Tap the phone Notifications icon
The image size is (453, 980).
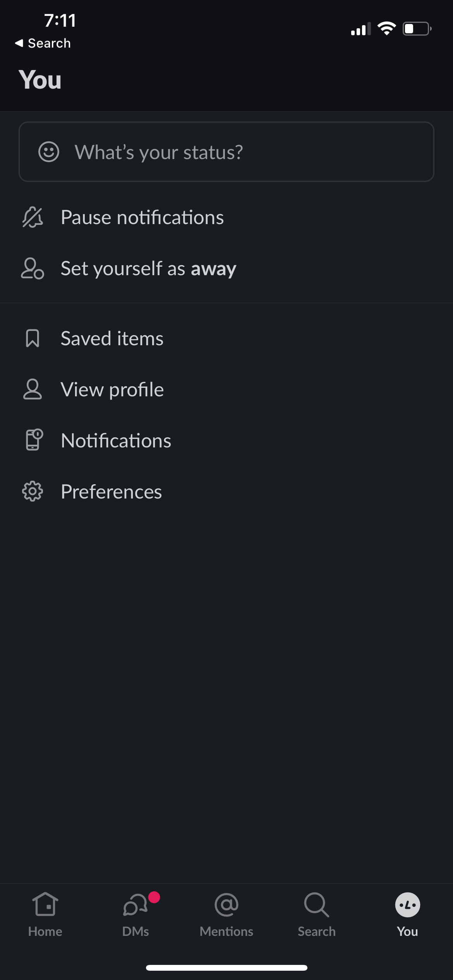pyautogui.click(x=33, y=440)
